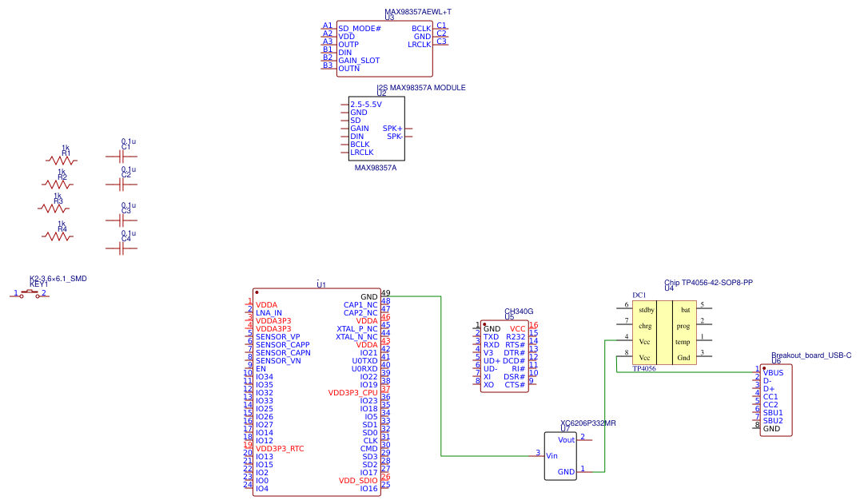The height and width of the screenshot is (504, 860).
Task: Select the U1 microcontroller symbol body
Action: point(317,392)
